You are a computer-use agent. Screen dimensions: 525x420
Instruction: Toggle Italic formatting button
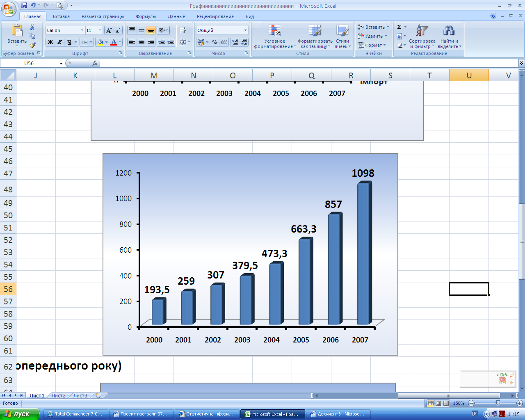(60, 42)
